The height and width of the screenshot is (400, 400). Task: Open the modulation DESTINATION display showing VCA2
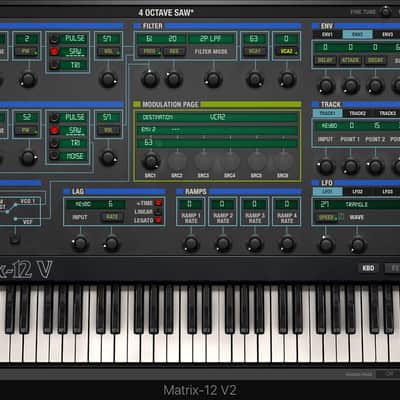[x=217, y=117]
